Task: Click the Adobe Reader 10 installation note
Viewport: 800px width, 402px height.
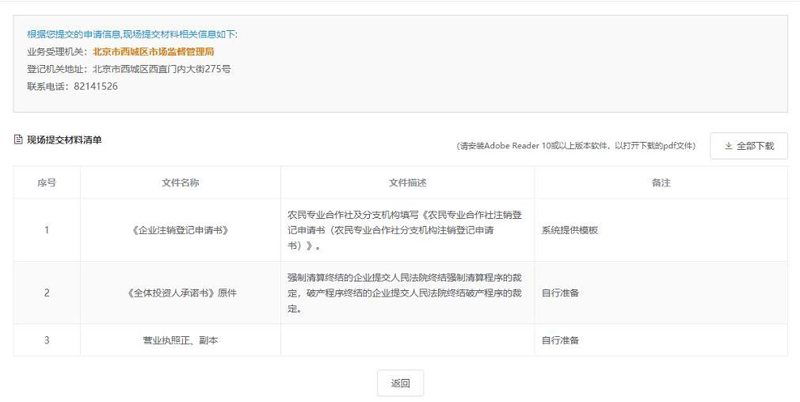Action: point(575,146)
